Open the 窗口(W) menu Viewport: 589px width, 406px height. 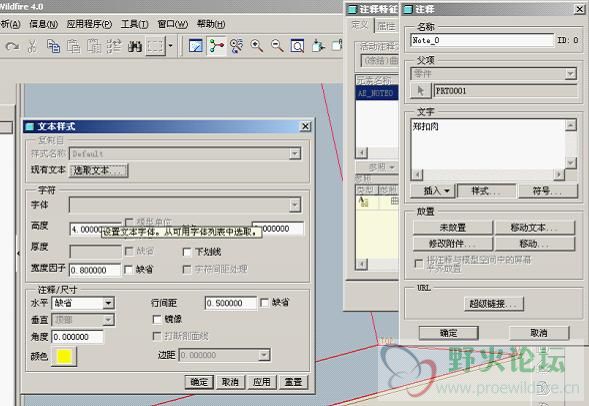(172, 24)
